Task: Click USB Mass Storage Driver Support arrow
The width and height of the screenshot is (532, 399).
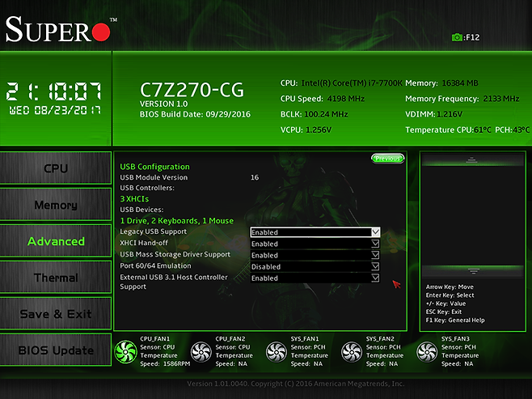Action: pos(375,255)
